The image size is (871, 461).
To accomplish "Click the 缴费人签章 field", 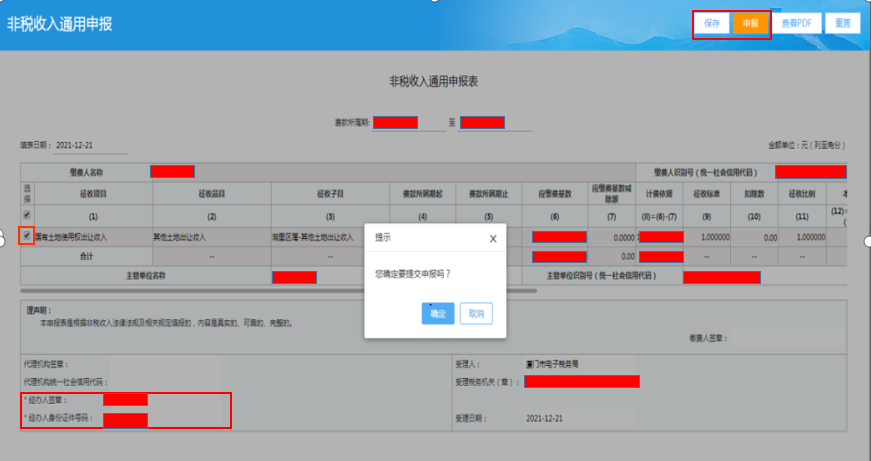I will pos(788,337).
